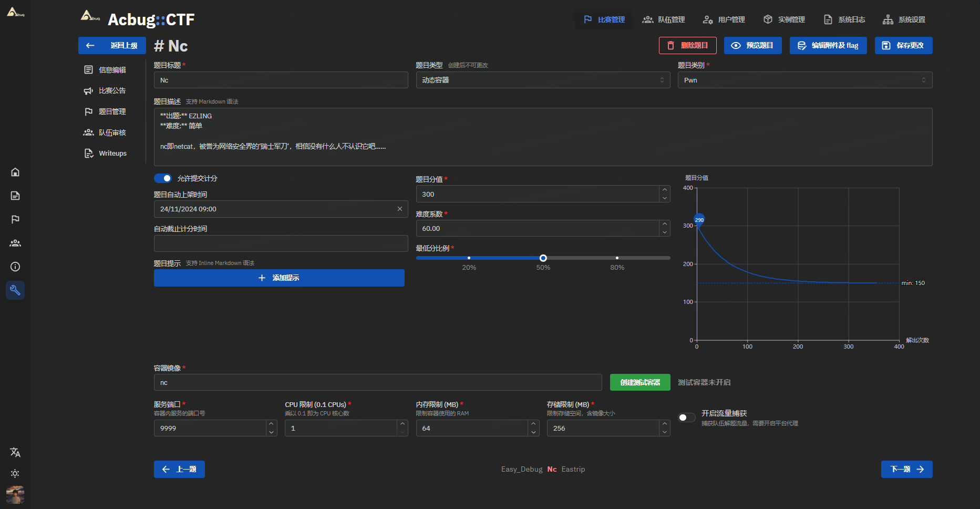Screen dimensions: 980x509
Task: Disable the 允许提交计分 switch
Action: [163, 178]
